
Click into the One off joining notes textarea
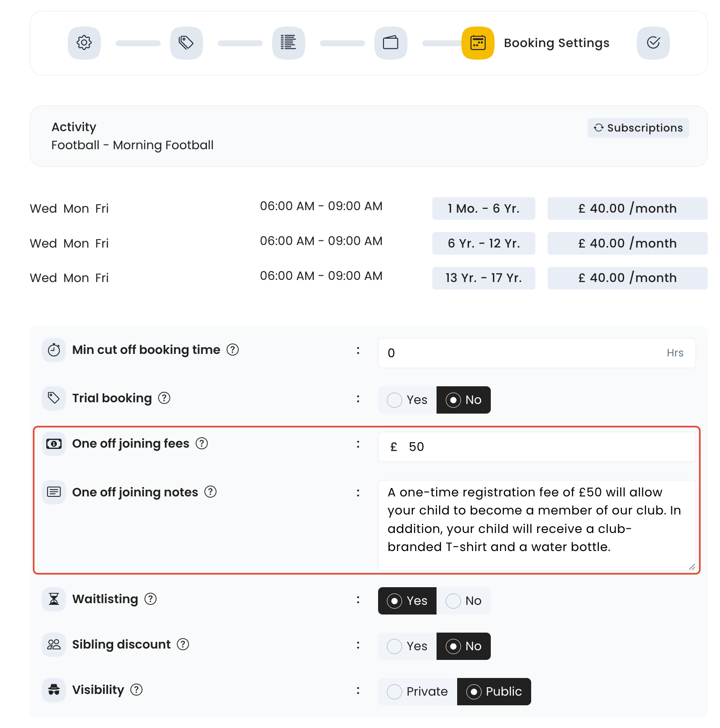537,525
